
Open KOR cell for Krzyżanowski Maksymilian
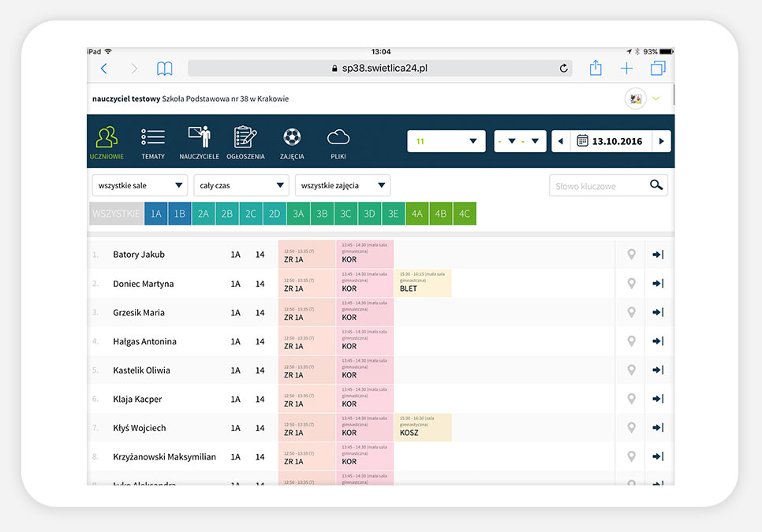point(364,456)
